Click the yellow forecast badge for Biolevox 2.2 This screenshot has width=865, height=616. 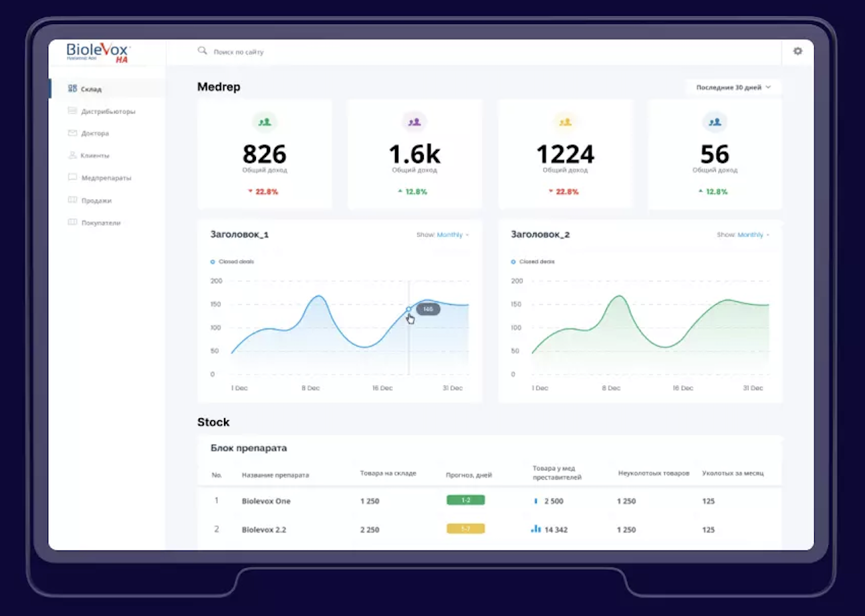(465, 528)
